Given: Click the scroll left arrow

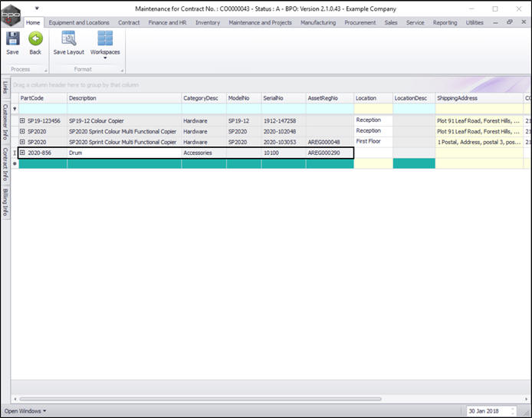Looking at the screenshot, I should point(15,399).
